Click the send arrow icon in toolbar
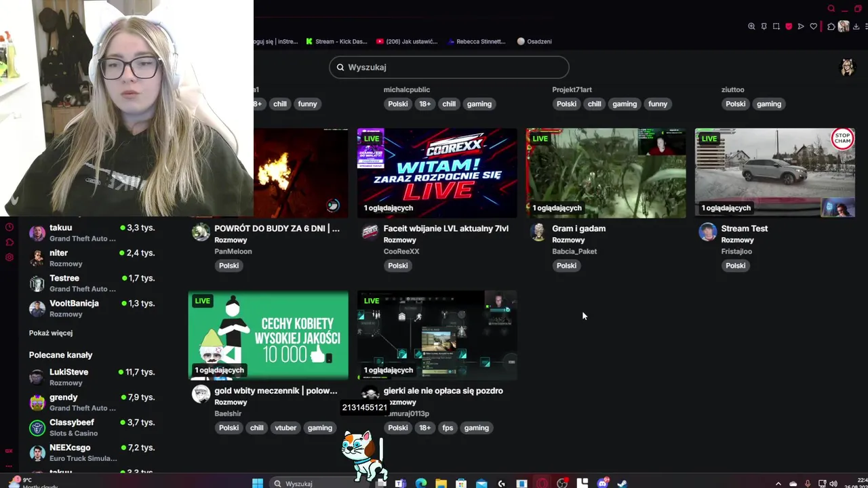The width and height of the screenshot is (868, 488). (x=801, y=26)
